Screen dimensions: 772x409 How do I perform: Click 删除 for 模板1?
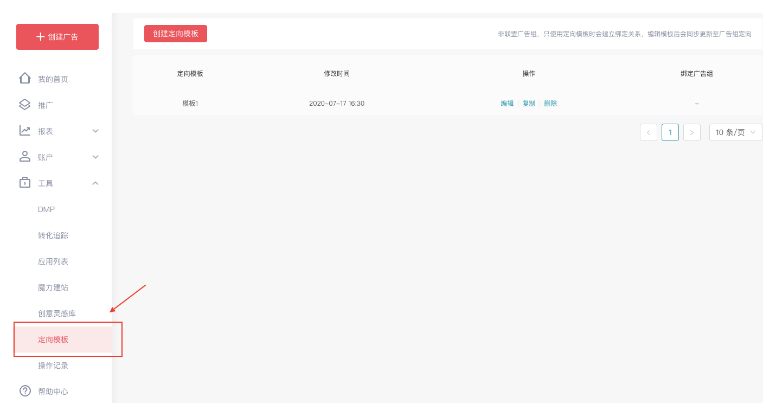coord(550,103)
